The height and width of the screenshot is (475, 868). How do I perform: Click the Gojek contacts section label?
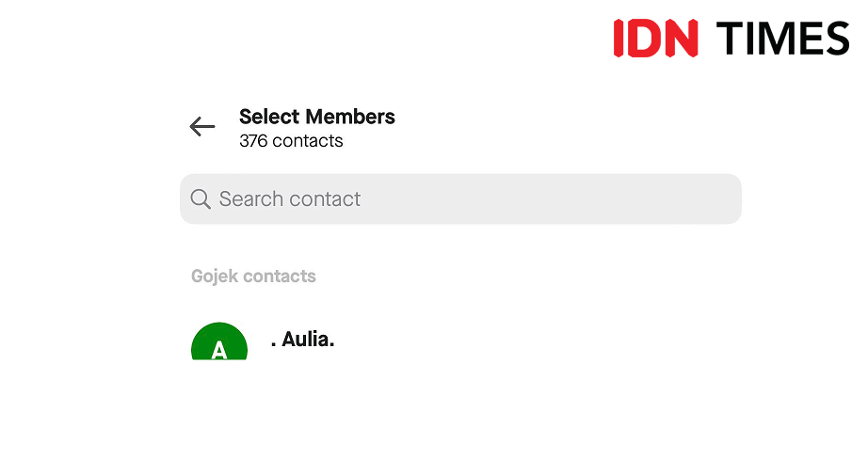pyautogui.click(x=253, y=277)
